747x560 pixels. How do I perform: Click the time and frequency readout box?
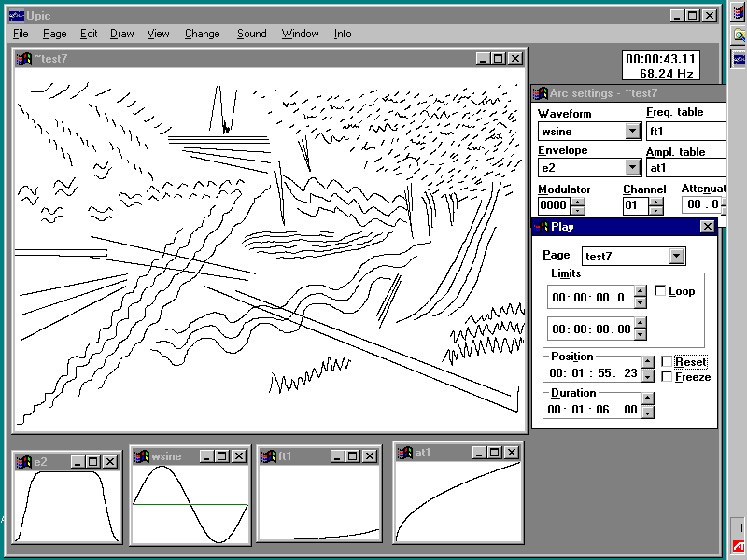click(661, 65)
